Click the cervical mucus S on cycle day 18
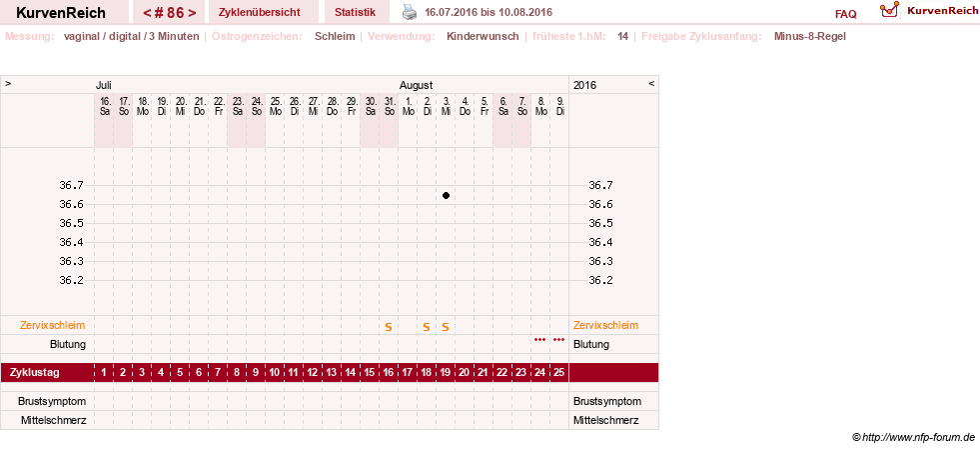Screen dimensions: 980x449 427,326
